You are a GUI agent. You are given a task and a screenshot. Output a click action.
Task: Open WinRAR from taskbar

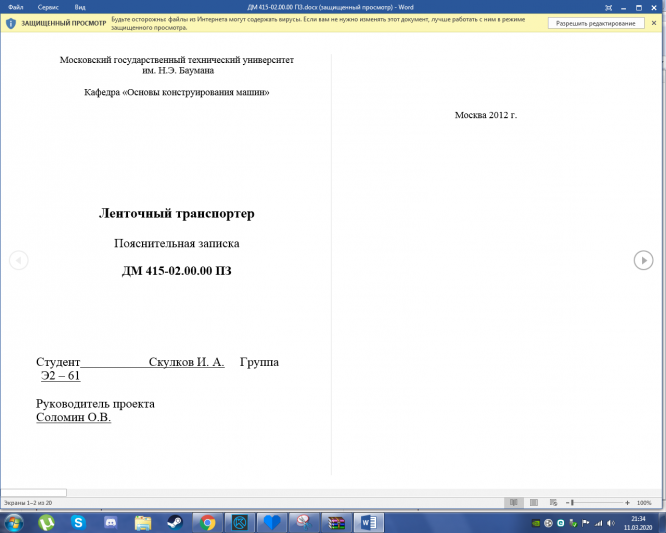tap(336, 522)
